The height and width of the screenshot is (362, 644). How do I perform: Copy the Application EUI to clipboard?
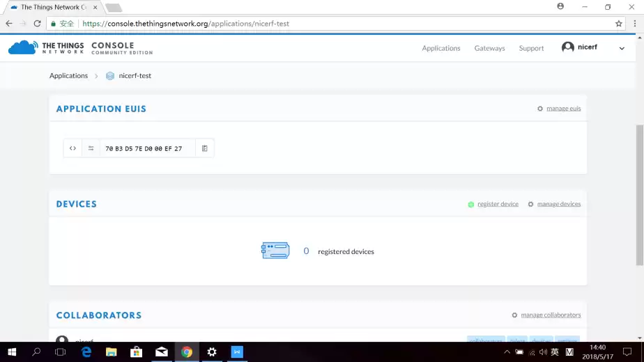tap(205, 148)
